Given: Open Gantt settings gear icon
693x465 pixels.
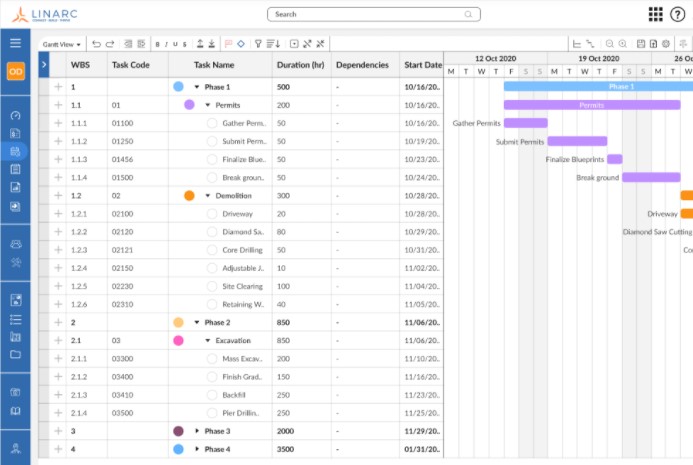Looking at the screenshot, I should [x=666, y=44].
